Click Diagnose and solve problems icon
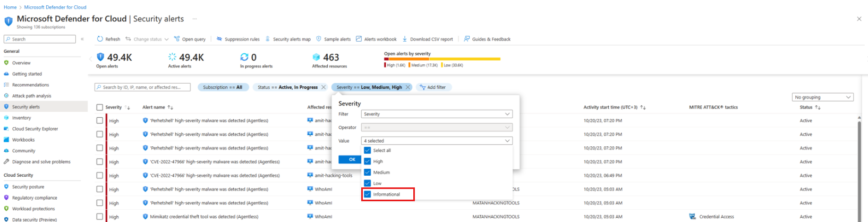 pyautogui.click(x=6, y=161)
